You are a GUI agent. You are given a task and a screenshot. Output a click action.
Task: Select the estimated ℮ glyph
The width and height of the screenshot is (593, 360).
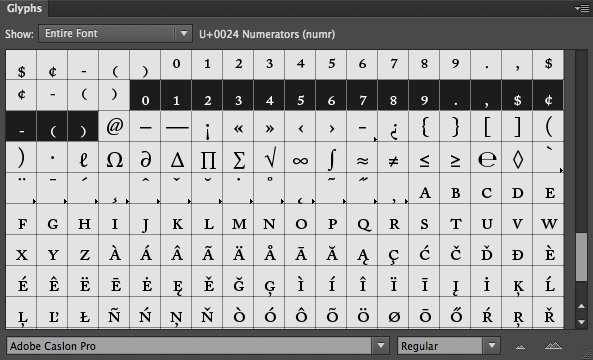486,157
